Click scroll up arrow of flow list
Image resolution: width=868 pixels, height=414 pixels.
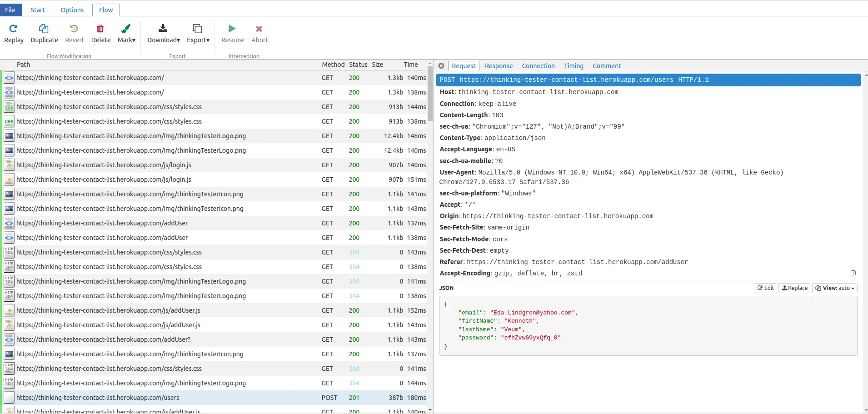pyautogui.click(x=430, y=64)
